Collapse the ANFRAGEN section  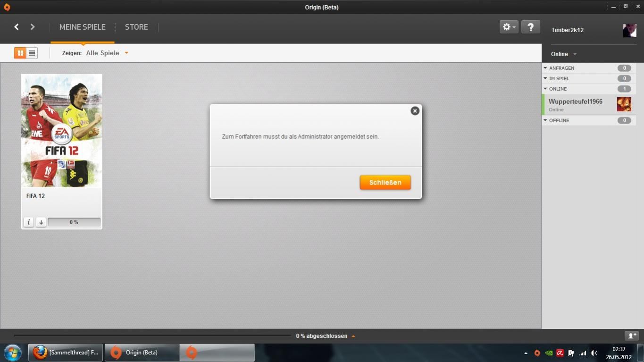(545, 68)
